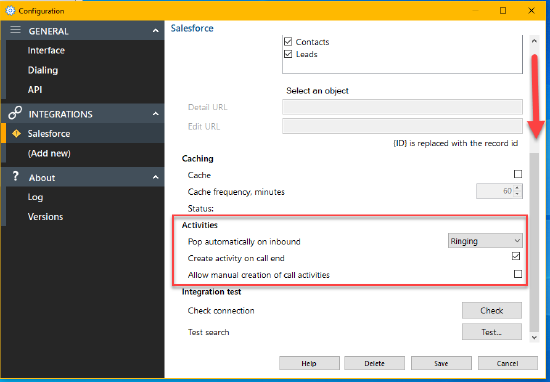The width and height of the screenshot is (550, 382).
Task: Click the question mark icon beside About
Action: (x=15, y=176)
